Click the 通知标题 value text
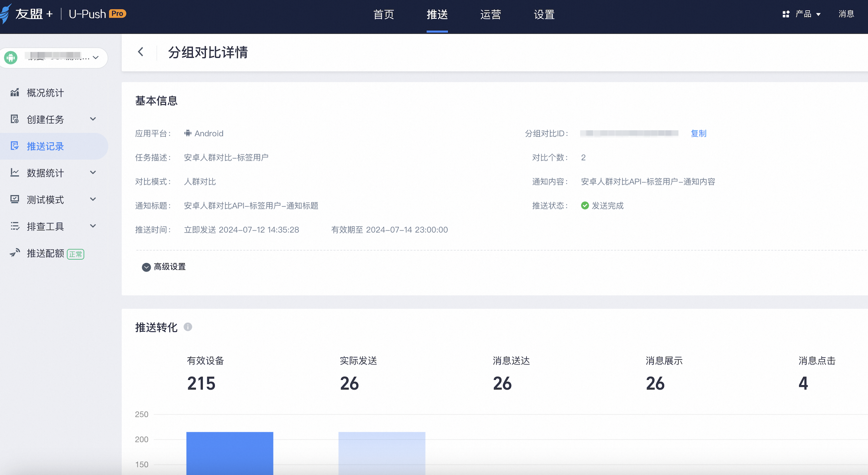This screenshot has height=475, width=868. pyautogui.click(x=251, y=205)
